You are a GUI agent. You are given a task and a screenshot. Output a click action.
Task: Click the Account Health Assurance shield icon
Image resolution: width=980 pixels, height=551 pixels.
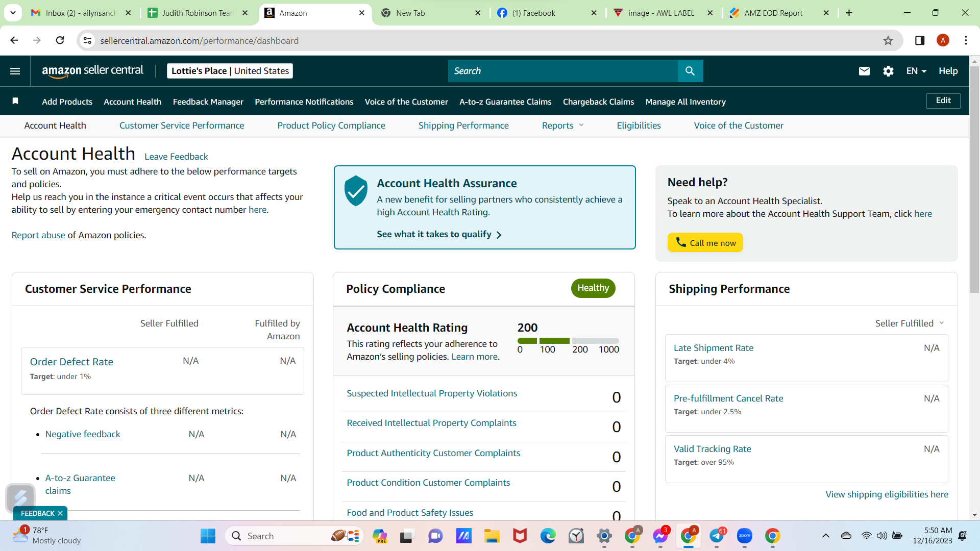[356, 191]
